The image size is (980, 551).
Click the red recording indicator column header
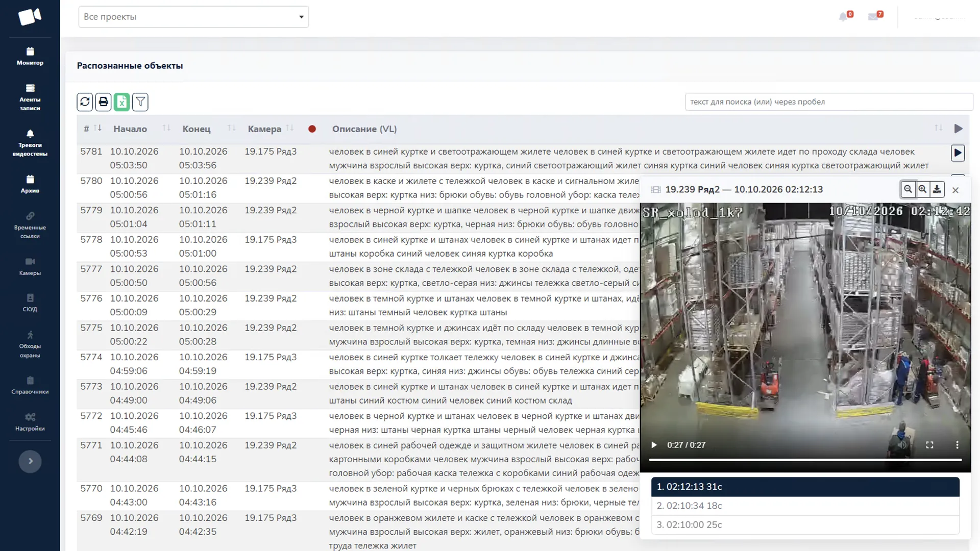(x=312, y=129)
